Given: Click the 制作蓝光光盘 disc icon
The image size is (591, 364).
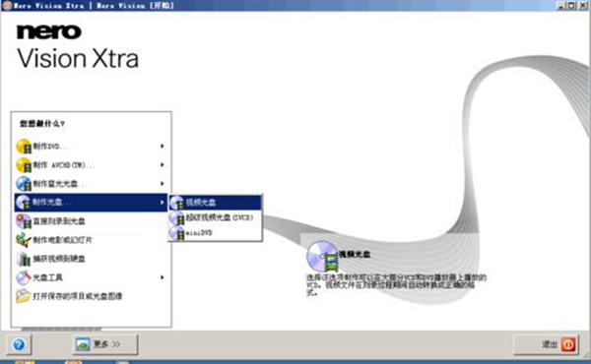Looking at the screenshot, I should tap(24, 184).
